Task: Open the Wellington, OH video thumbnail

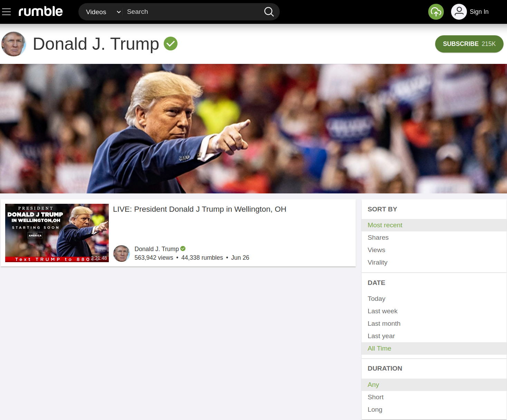Action: 57,233
